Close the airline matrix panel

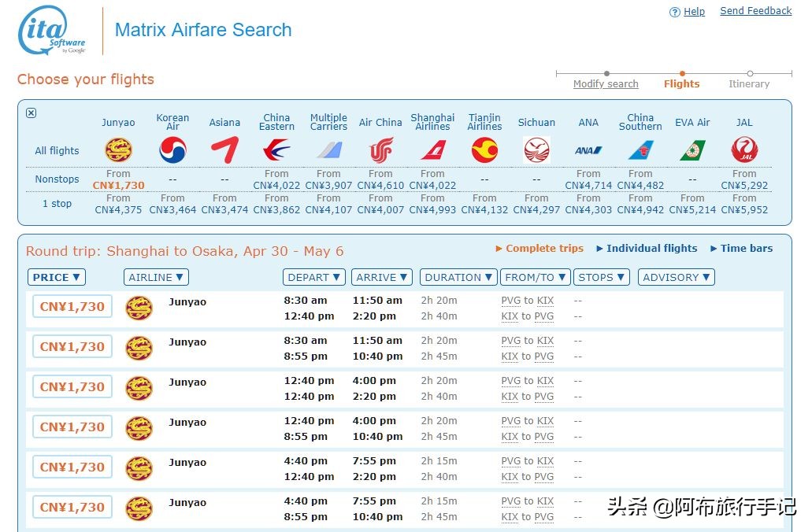coord(31,113)
